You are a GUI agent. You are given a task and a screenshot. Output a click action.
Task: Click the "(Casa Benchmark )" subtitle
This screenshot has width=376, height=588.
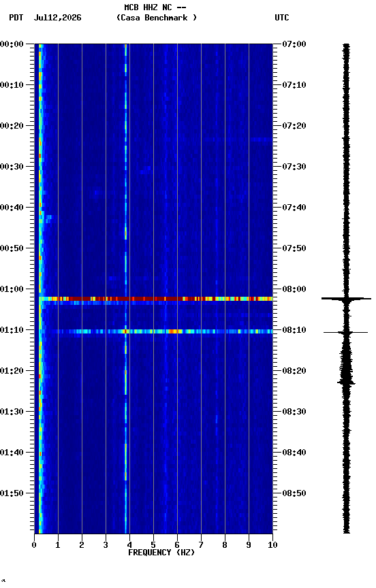(157, 18)
